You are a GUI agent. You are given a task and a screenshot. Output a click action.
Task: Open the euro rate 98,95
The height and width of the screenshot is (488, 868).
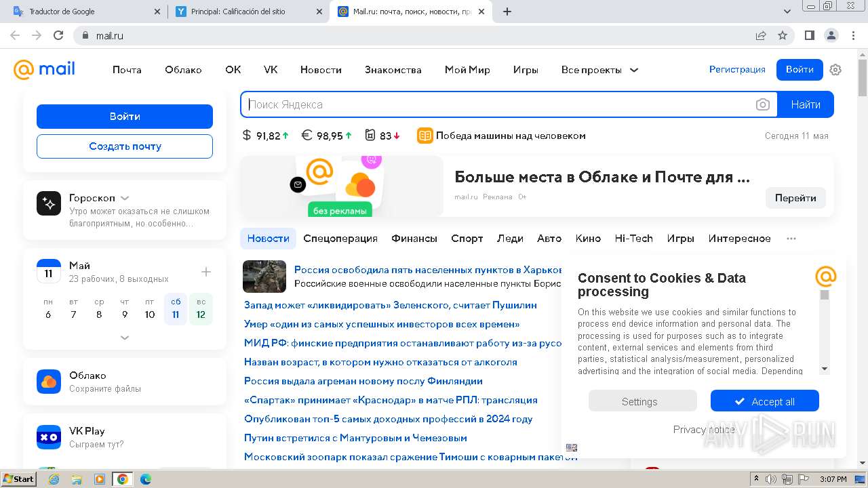(327, 136)
